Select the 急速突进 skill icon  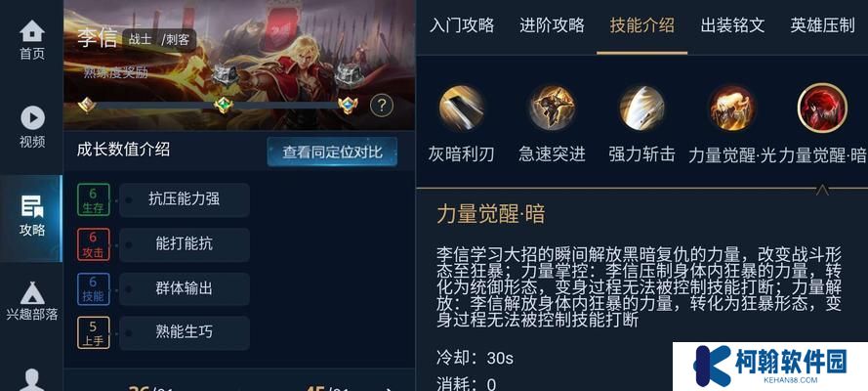[x=552, y=108]
